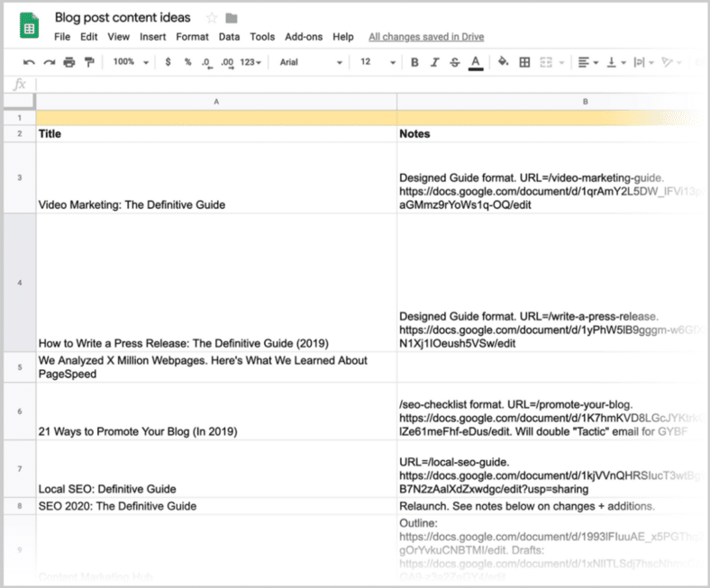Select notes cell with /write-a-press-release URL
710x588 pixels.
pyautogui.click(x=551, y=283)
